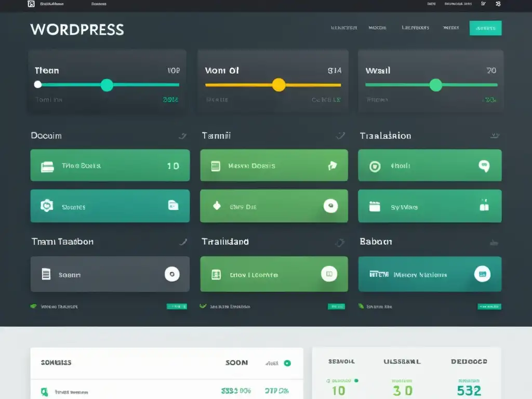Click second text link in top-left bar
This screenshot has height=399, width=532.
click(x=99, y=4)
